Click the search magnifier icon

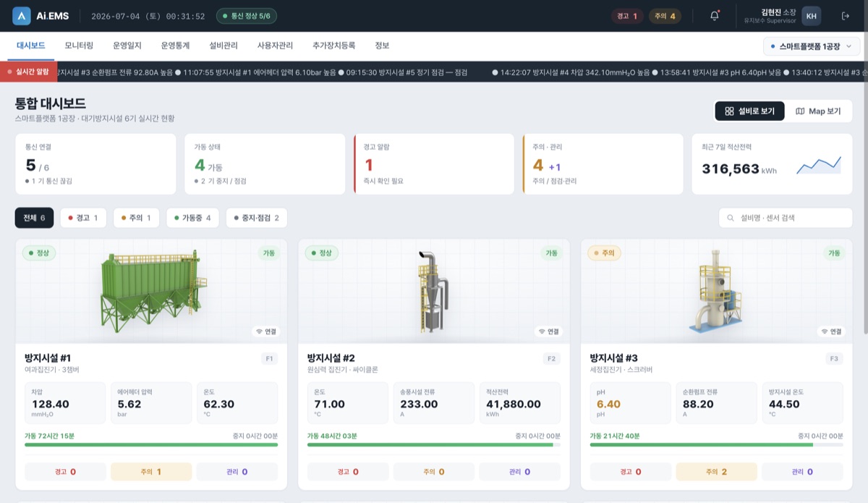(731, 218)
